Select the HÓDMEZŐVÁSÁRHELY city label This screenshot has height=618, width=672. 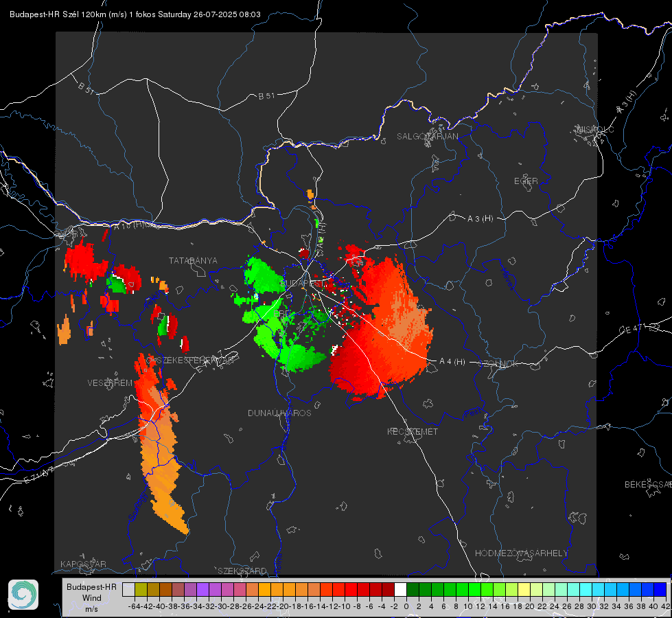pyautogui.click(x=521, y=553)
